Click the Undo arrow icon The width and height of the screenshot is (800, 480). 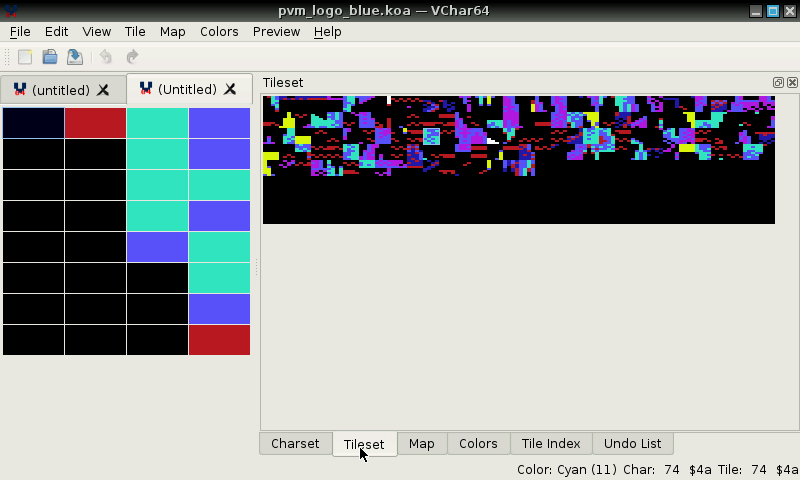tap(106, 57)
